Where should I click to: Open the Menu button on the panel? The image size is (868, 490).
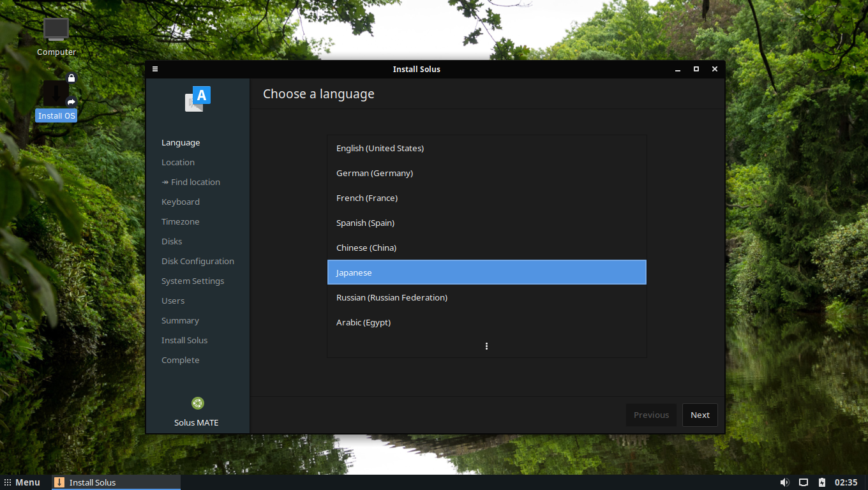click(22, 482)
